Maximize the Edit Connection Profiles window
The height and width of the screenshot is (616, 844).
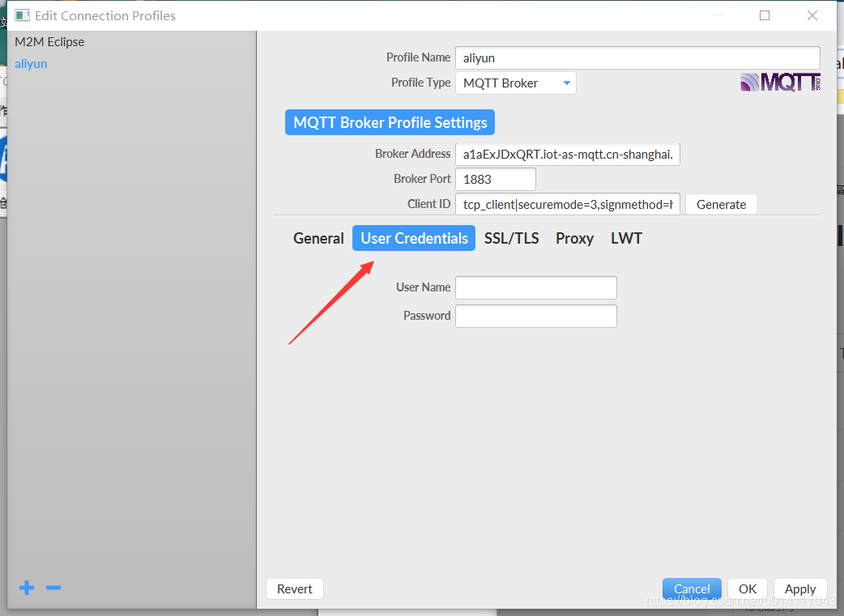(765, 15)
